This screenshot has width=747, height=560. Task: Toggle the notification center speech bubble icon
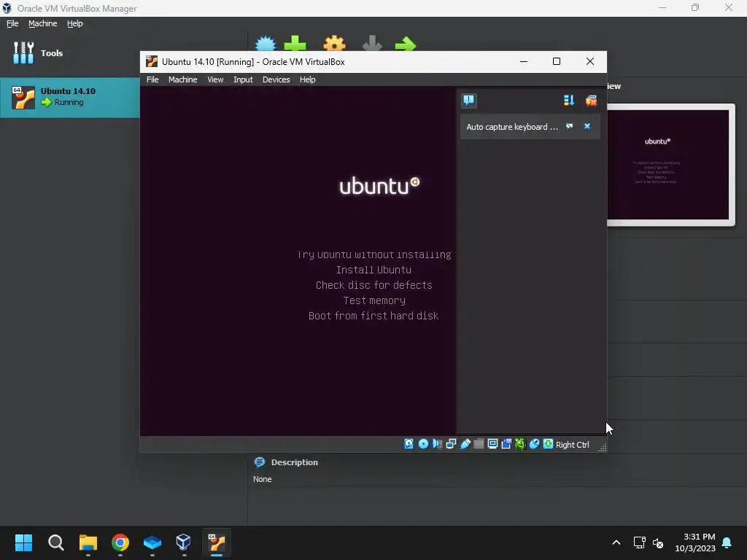469,101
